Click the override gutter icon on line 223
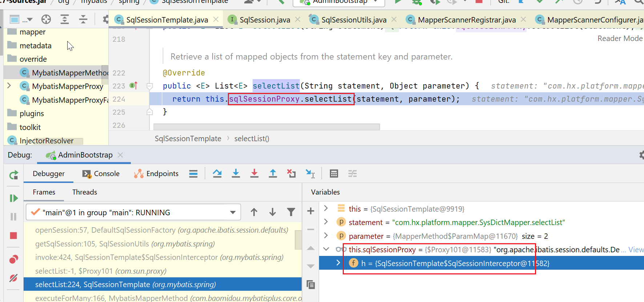Viewport: 644px width, 302px height. click(x=133, y=86)
